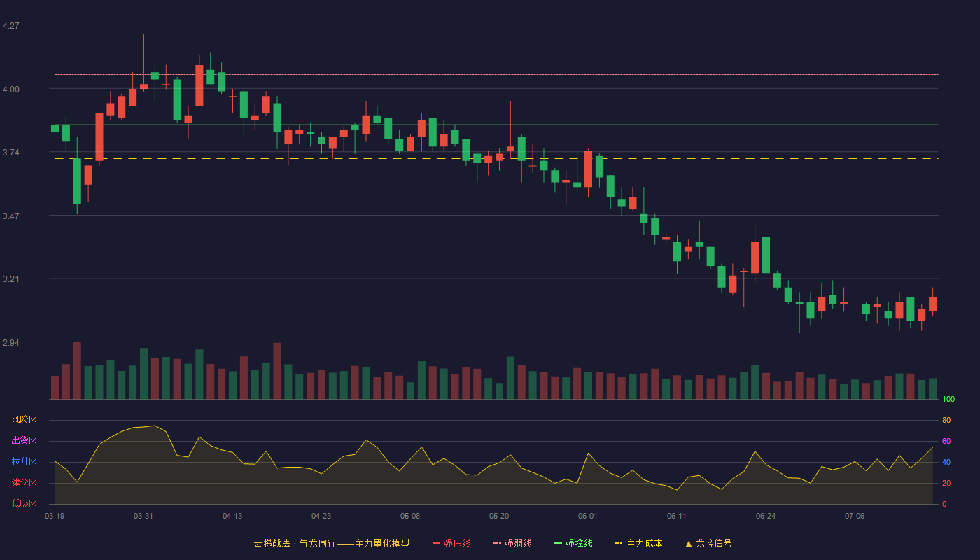The width and height of the screenshot is (980, 560).
Task: Toggle the yellow 主力成本 legend entry
Action: 638,543
